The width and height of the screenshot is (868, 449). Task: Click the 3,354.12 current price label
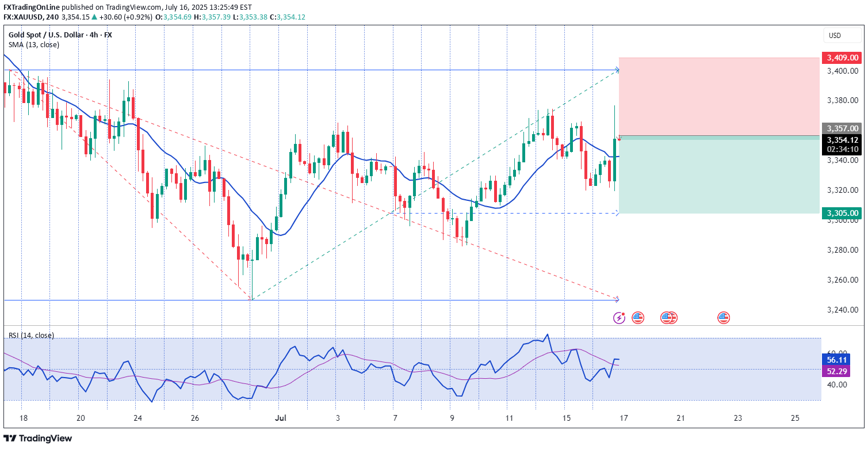pyautogui.click(x=843, y=140)
